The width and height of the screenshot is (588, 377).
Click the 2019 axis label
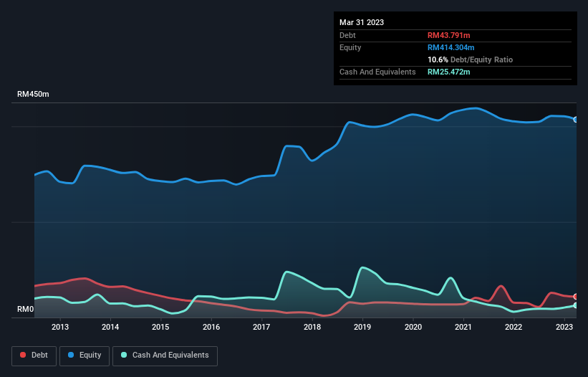(362, 327)
